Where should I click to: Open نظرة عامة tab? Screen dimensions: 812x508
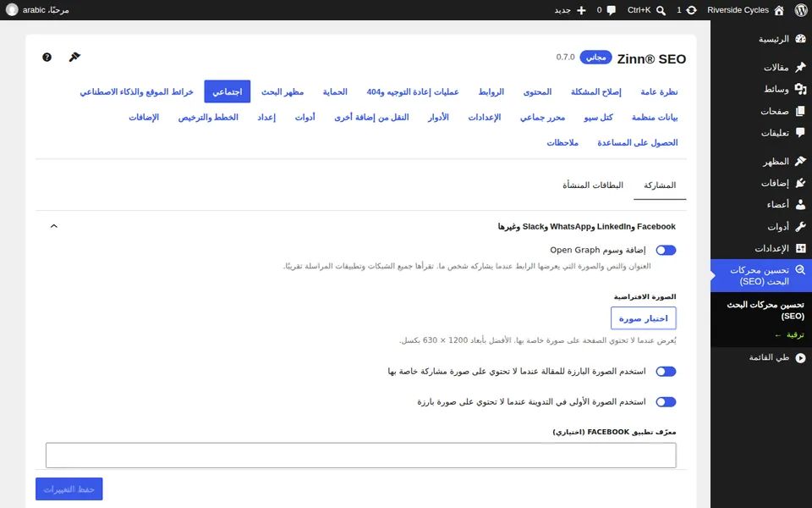(659, 91)
